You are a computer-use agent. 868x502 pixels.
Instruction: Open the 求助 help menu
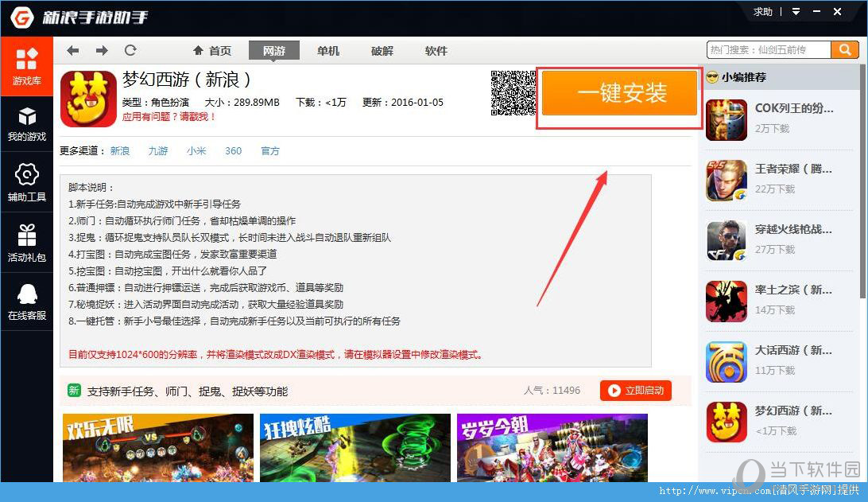(762, 12)
